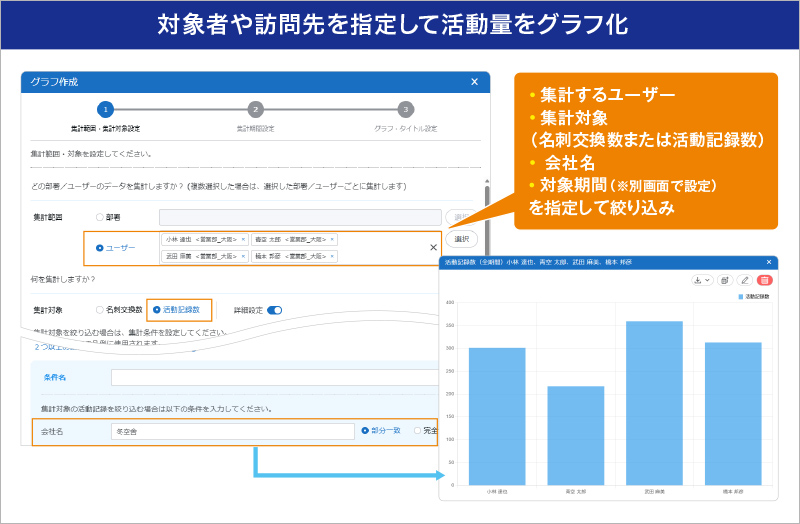The height and width of the screenshot is (524, 800).
Task: Click the 選択 button beside the user list
Action: [x=462, y=239]
